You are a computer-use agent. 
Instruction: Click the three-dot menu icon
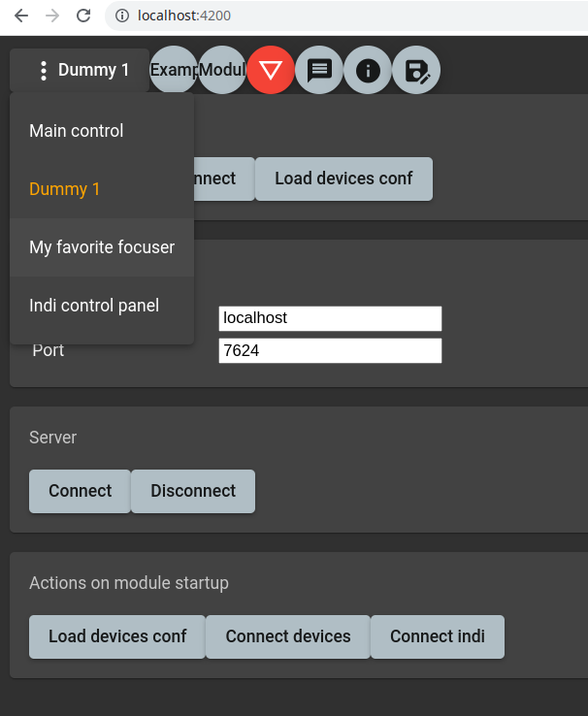pos(43,70)
